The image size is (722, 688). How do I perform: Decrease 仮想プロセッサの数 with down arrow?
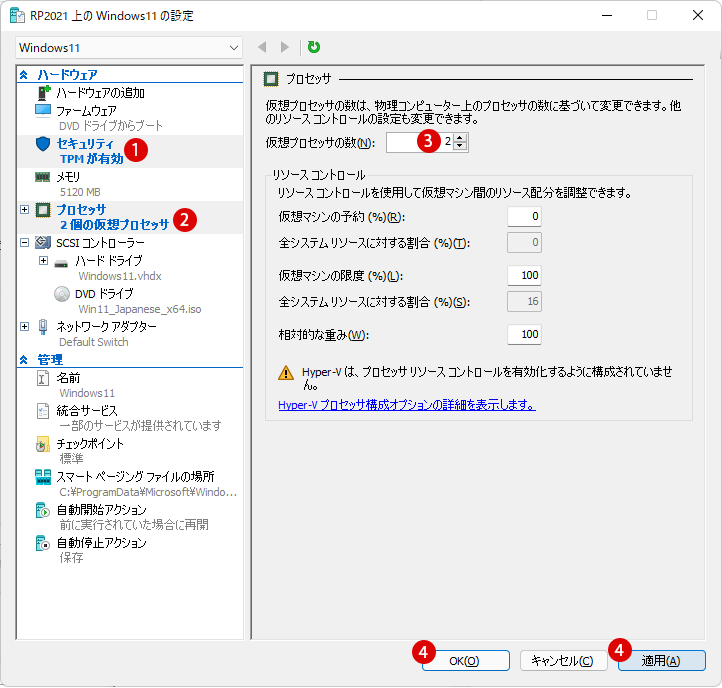tap(460, 146)
